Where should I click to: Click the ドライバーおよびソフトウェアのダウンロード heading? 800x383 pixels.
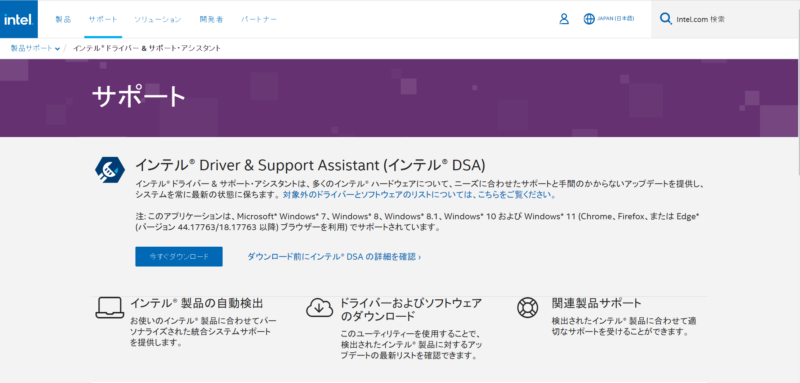pyautogui.click(x=411, y=310)
